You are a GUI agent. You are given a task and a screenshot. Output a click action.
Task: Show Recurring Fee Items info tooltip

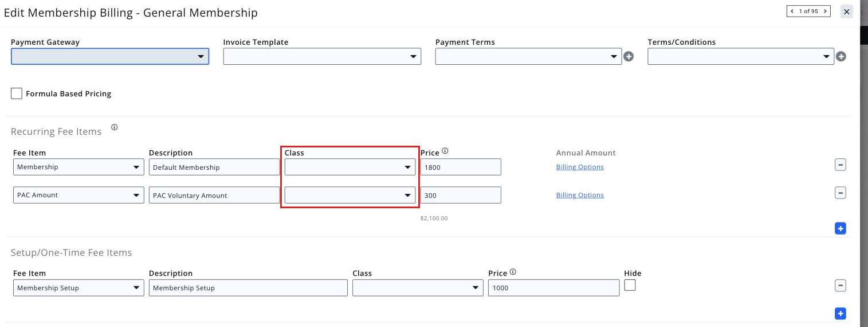pos(114,127)
